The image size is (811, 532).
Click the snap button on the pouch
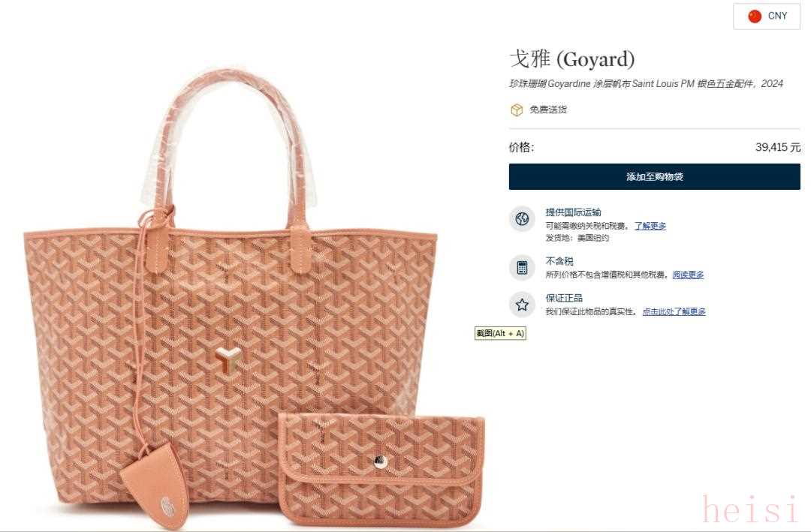pos(380,461)
